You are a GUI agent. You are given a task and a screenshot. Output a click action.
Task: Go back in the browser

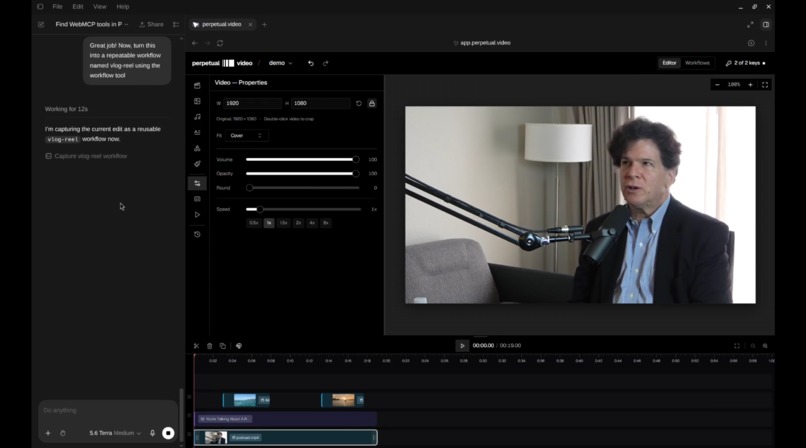tap(195, 43)
